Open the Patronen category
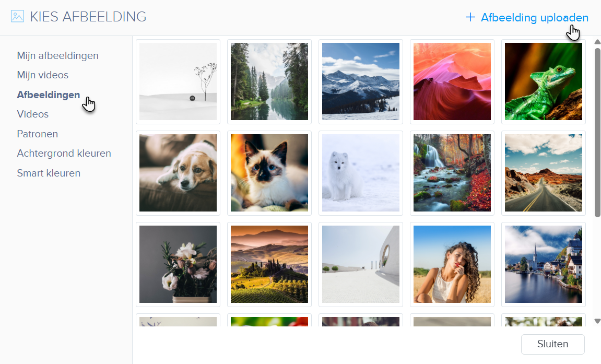 [37, 134]
